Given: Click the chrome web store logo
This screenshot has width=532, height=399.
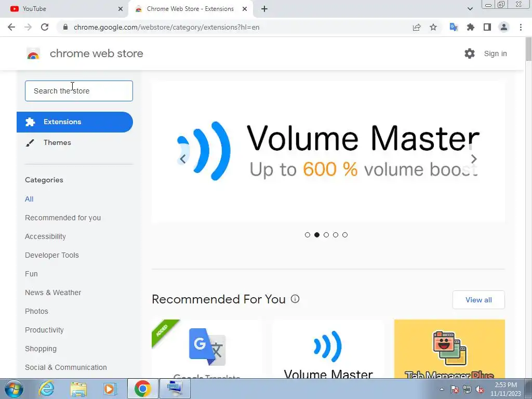Looking at the screenshot, I should point(33,54).
